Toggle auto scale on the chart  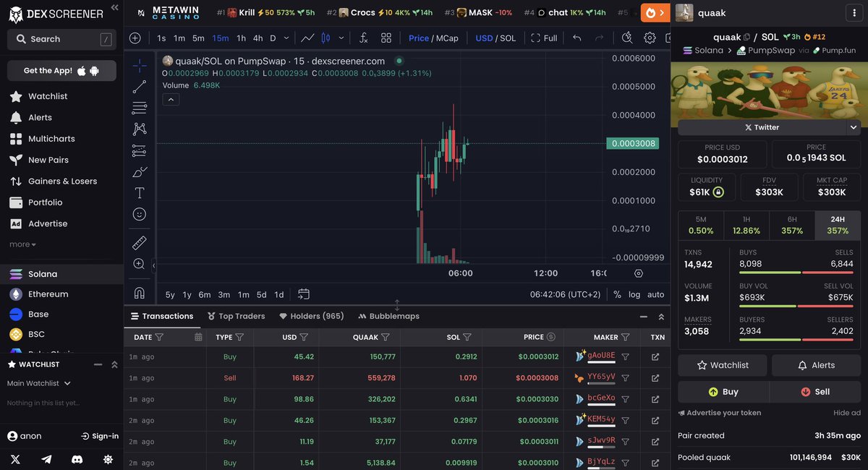tap(655, 294)
